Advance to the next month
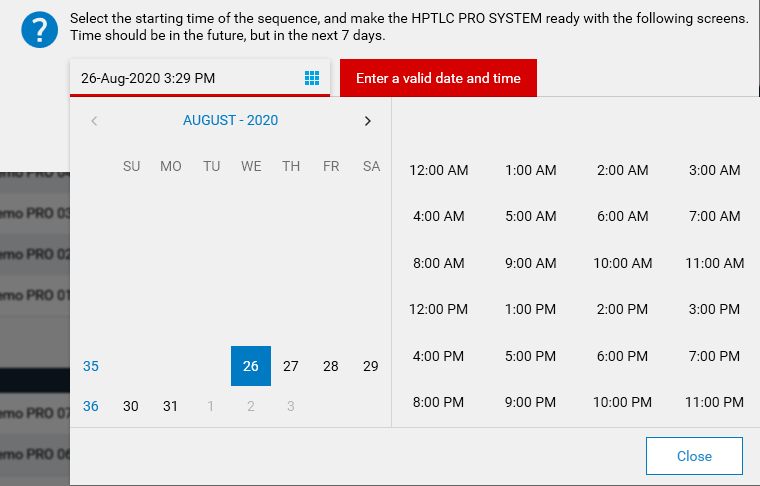 click(x=367, y=121)
